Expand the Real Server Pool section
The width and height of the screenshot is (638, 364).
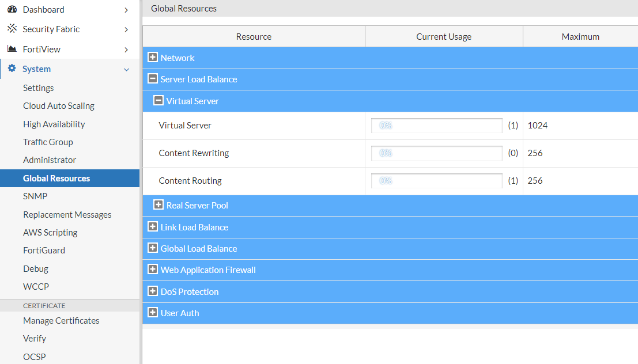153,205
